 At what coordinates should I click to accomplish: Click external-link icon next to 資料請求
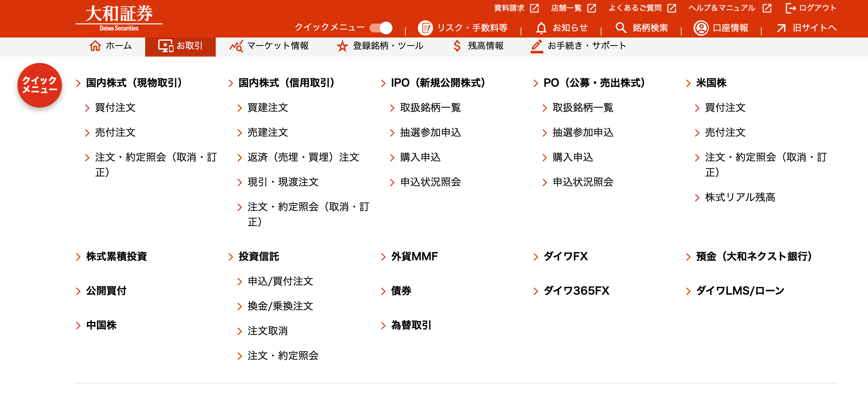click(534, 8)
